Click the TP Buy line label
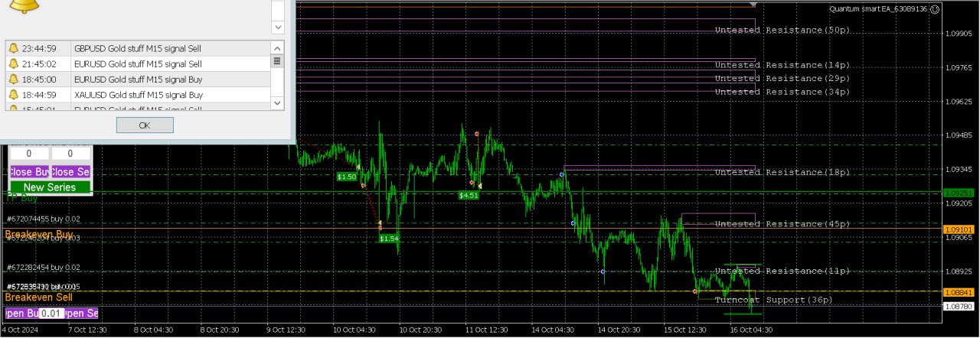 21,198
